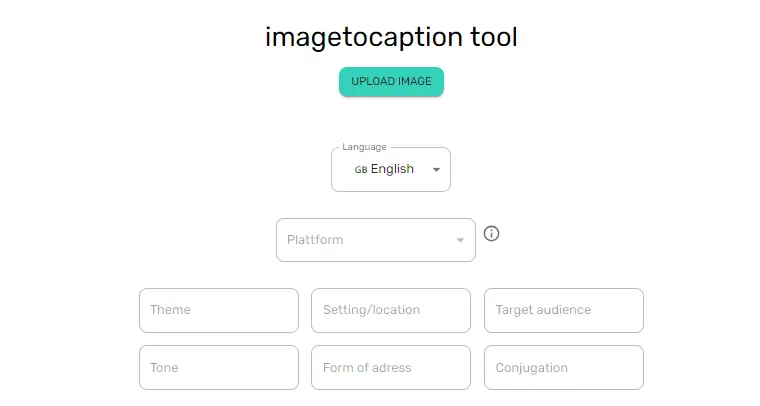Viewport: 760px width, 406px height.
Task: Click the Target audience placeholder text
Action: tap(543, 310)
